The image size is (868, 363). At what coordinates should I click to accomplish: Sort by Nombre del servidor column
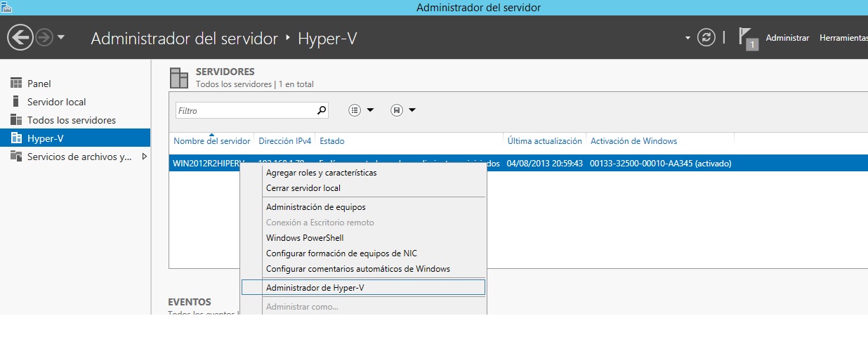(211, 141)
